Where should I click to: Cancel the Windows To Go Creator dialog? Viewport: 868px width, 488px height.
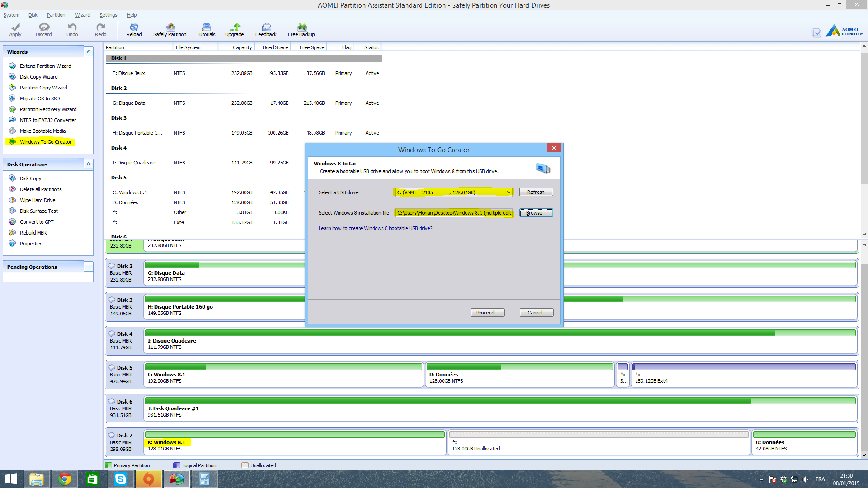point(537,313)
